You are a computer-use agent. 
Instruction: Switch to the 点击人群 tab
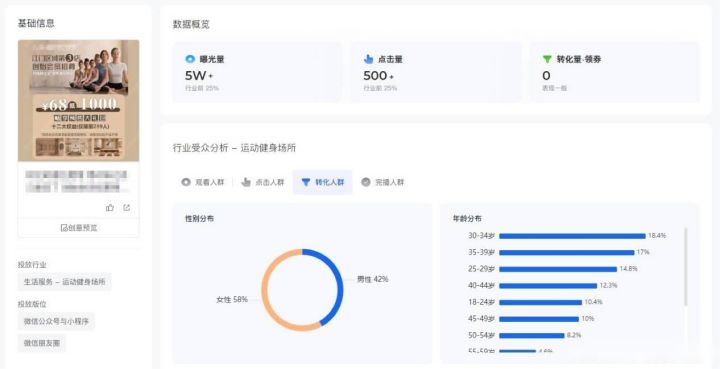[263, 182]
